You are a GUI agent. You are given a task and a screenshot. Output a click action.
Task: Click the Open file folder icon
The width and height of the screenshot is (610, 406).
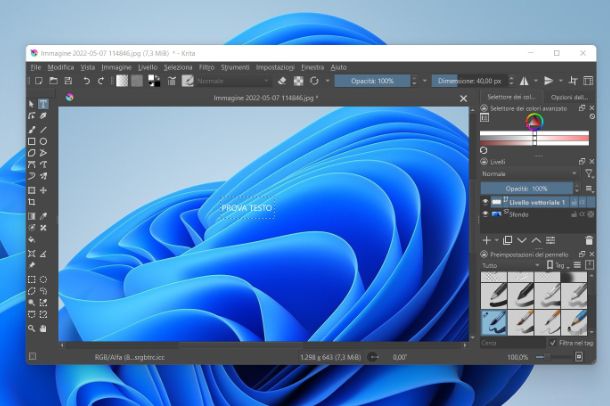point(53,80)
